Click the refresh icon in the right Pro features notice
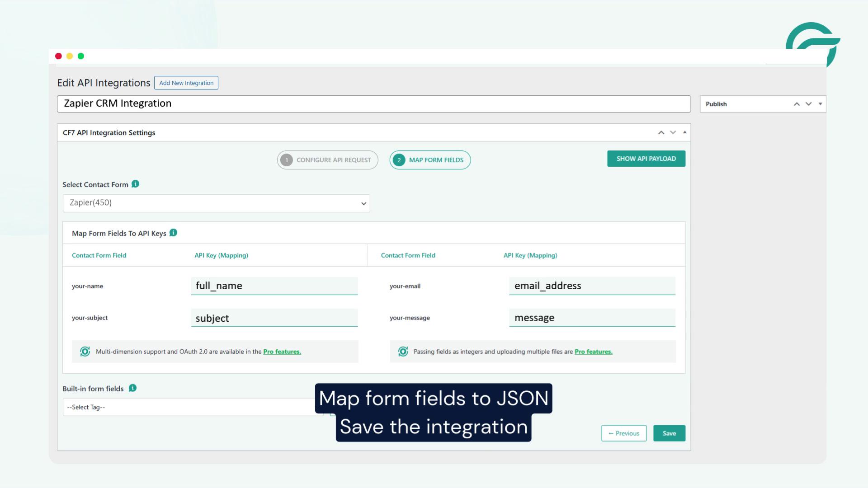Image resolution: width=868 pixels, height=488 pixels. (402, 351)
